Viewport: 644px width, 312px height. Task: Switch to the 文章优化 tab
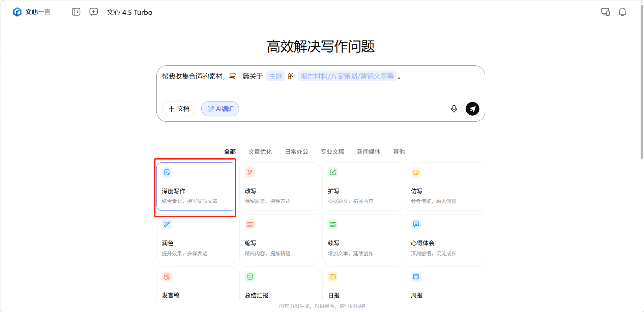click(x=260, y=151)
